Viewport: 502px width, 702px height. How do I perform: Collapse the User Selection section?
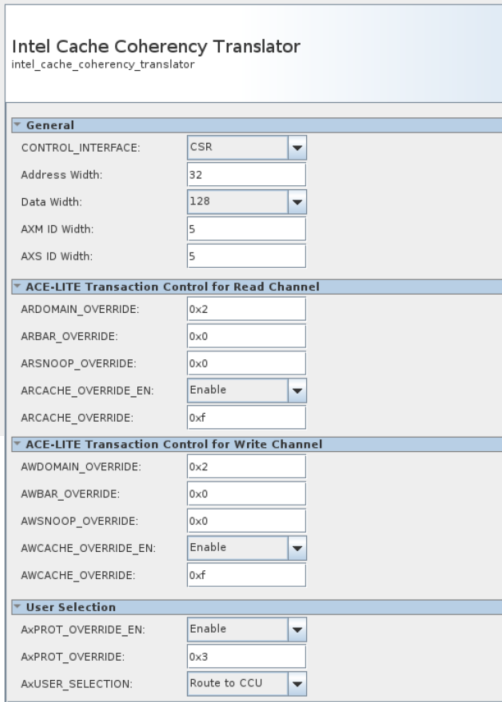click(x=17, y=607)
